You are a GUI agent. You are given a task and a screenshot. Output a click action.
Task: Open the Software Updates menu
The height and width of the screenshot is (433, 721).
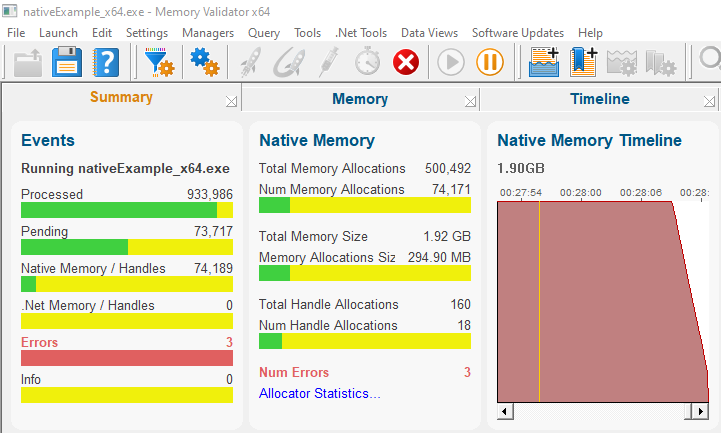(x=518, y=33)
